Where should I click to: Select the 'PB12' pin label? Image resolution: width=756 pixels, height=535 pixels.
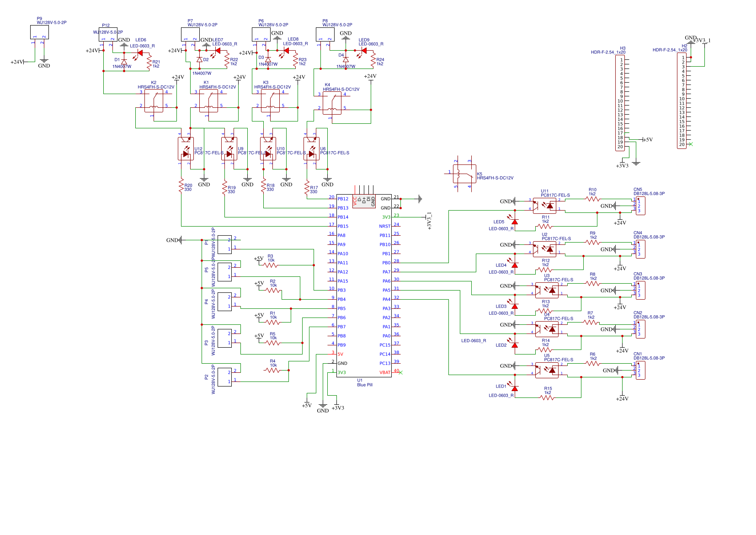point(343,199)
